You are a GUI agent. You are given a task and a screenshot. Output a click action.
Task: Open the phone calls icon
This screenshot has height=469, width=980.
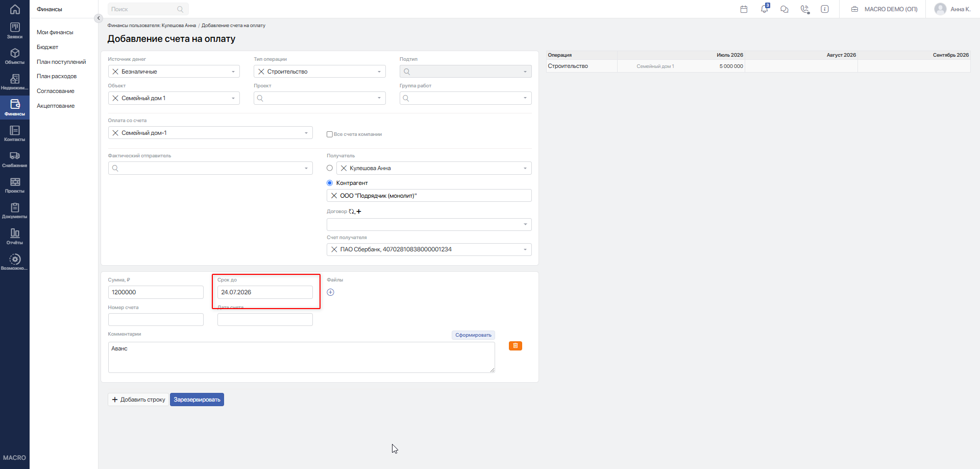805,9
